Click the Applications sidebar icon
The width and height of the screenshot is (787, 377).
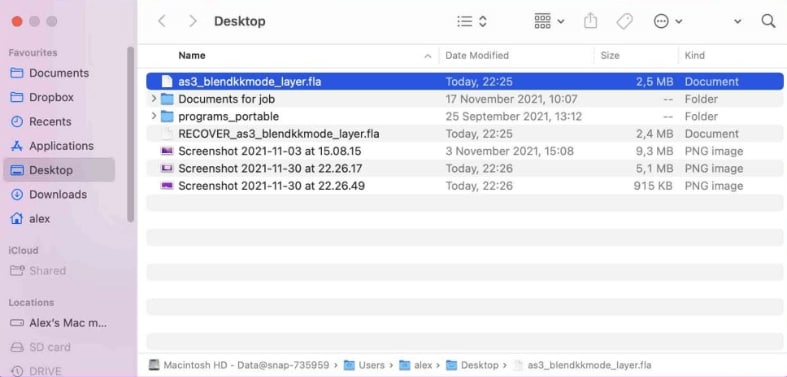click(17, 146)
